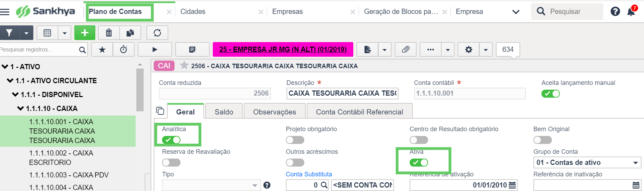
Task: Click the help question mark icon
Action: click(x=615, y=11)
